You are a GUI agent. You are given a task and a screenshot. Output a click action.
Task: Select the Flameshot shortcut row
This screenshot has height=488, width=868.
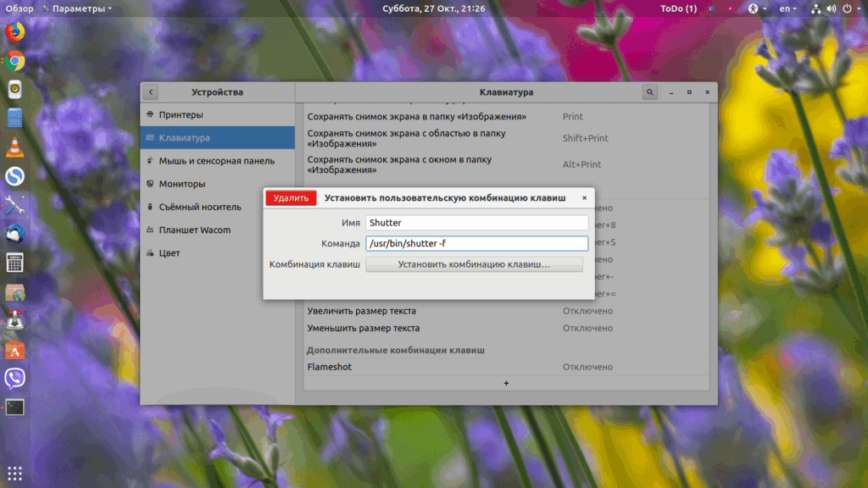(x=507, y=367)
